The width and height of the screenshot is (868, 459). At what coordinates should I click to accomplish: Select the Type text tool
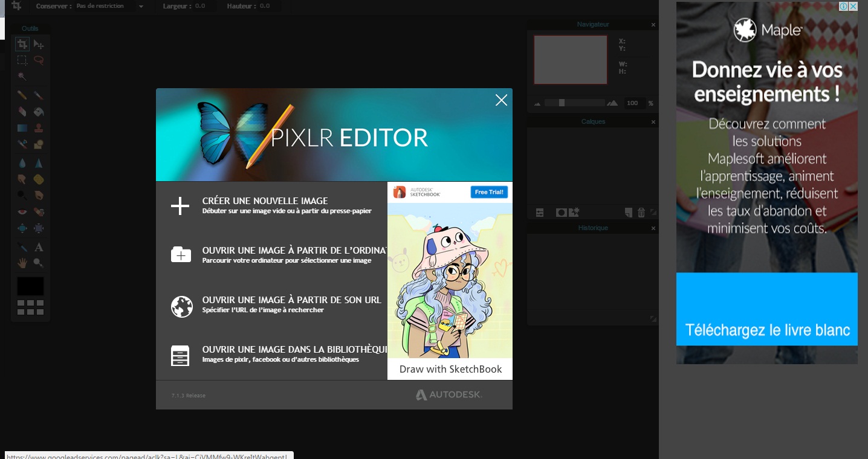click(x=39, y=247)
